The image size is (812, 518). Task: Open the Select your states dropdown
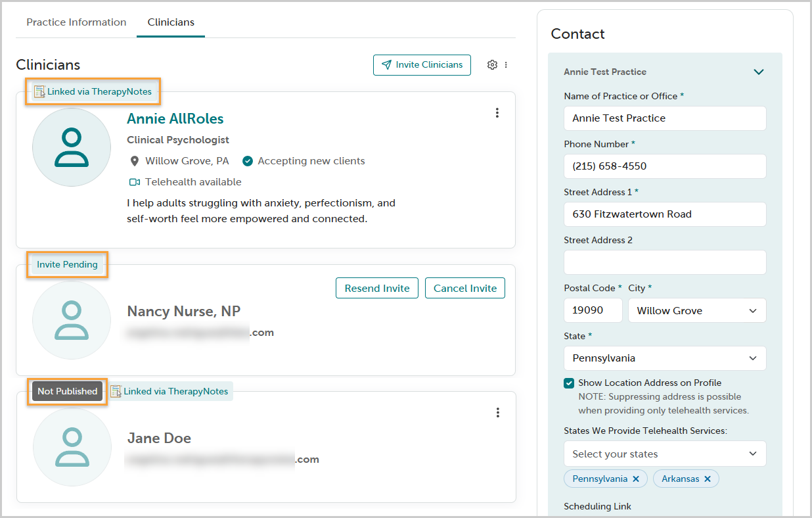click(x=665, y=454)
